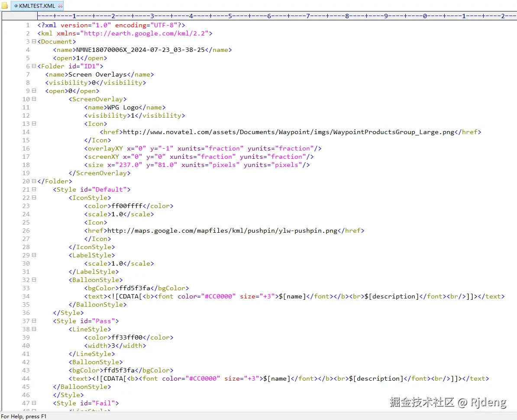Click the visibility 0 line

pos(96,83)
